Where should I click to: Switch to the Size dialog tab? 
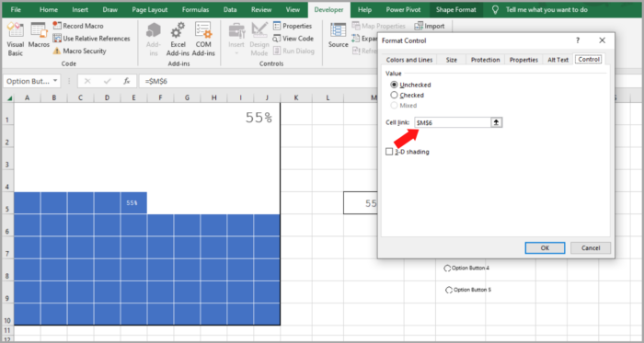pyautogui.click(x=452, y=60)
